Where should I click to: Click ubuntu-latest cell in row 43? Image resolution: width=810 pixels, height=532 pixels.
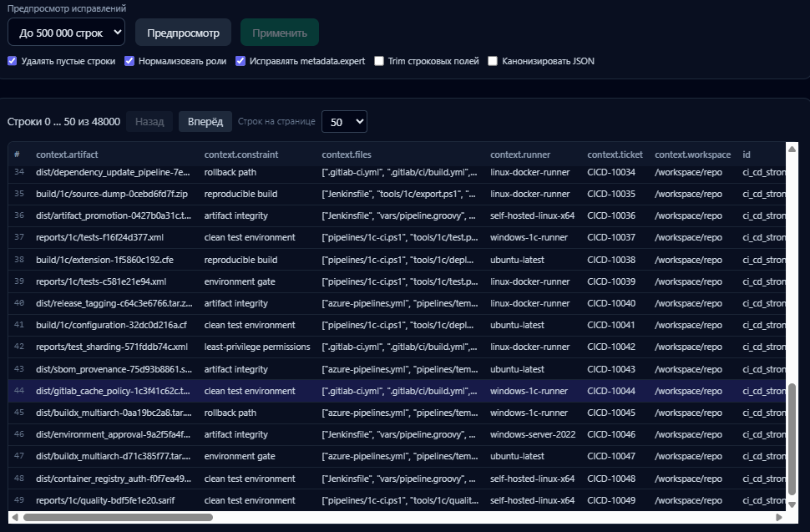pos(517,369)
